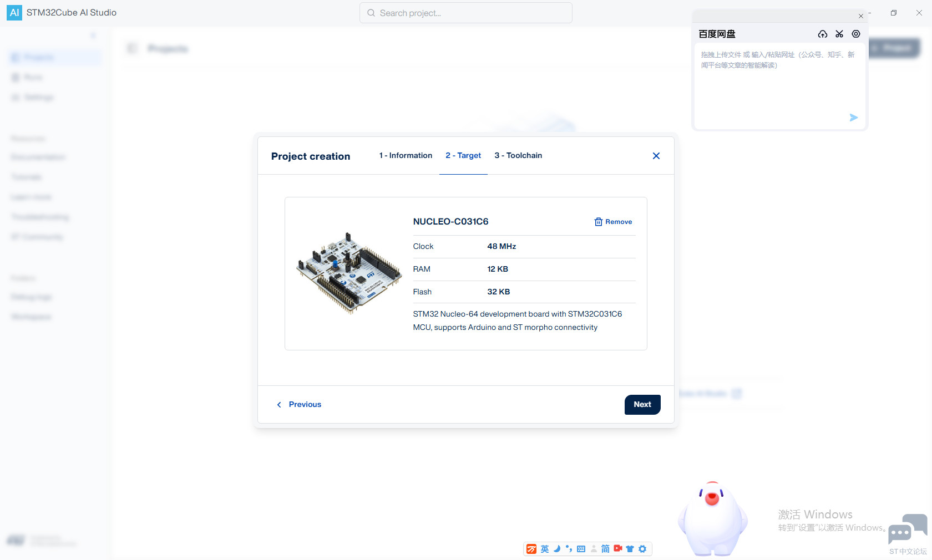Click the orange IME logo icon
Image resolution: width=932 pixels, height=560 pixels.
click(x=531, y=549)
